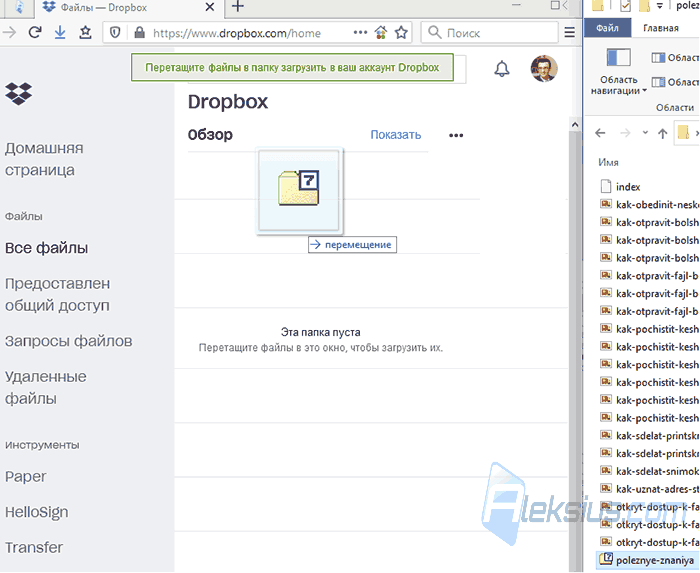The height and width of the screenshot is (573, 700).
Task: Click the tracking protection shield icon
Action: [x=115, y=33]
